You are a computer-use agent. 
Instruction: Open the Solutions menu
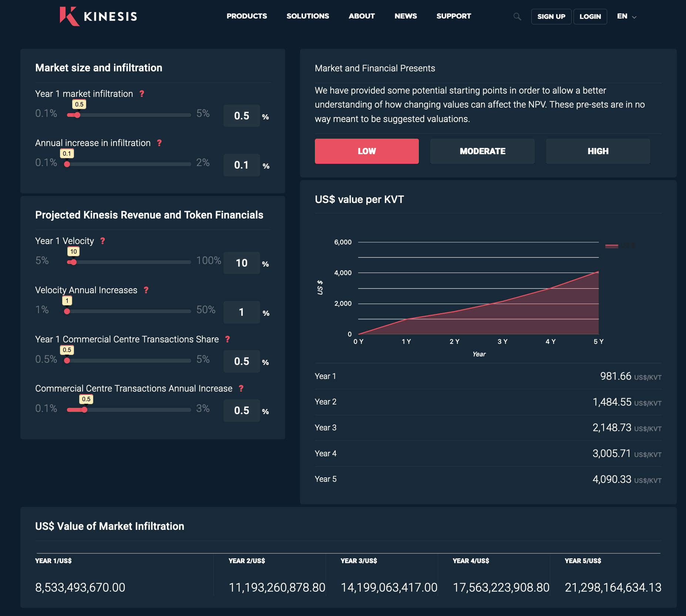pyautogui.click(x=308, y=16)
